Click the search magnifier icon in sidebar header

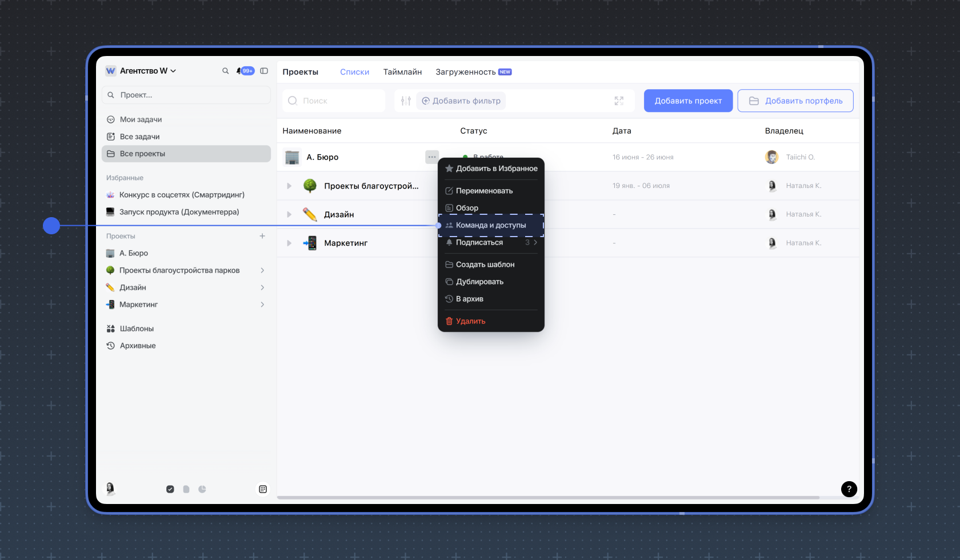point(225,71)
